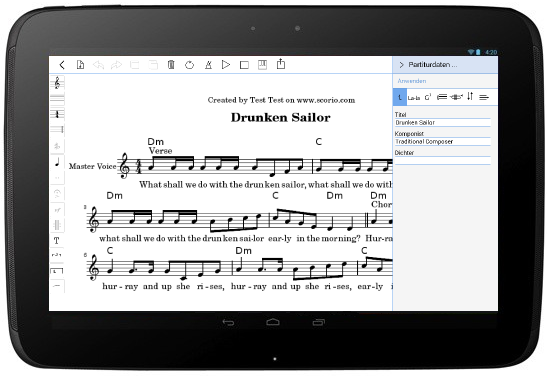Open the piano keyboard input icon
547x376 pixels.
click(x=262, y=65)
